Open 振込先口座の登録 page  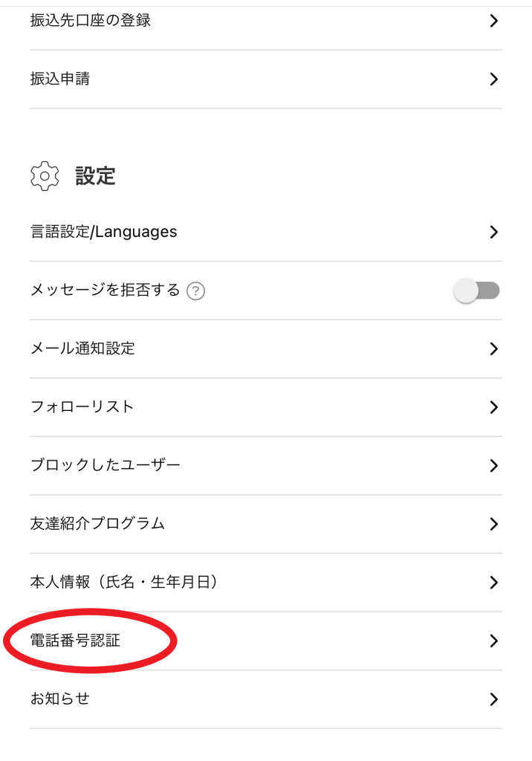(x=91, y=21)
